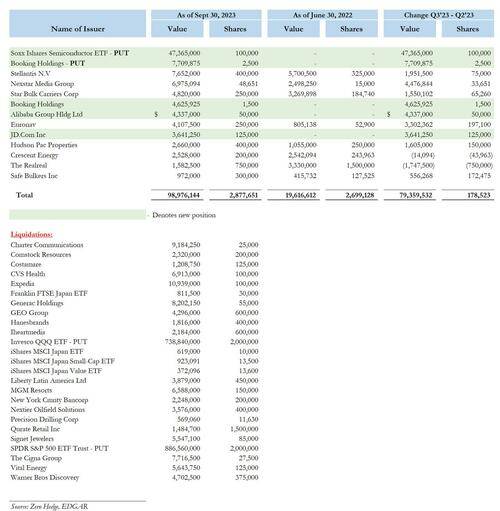
Task: Select the Soxx Ishares Semiconductor ETF PUT row
Action: tap(252, 53)
